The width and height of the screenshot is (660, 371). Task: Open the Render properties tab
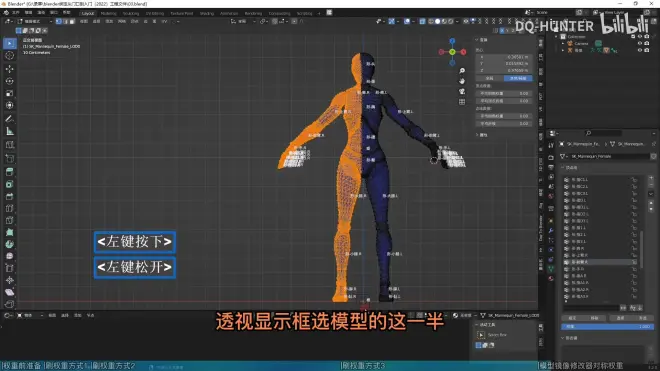[551, 157]
